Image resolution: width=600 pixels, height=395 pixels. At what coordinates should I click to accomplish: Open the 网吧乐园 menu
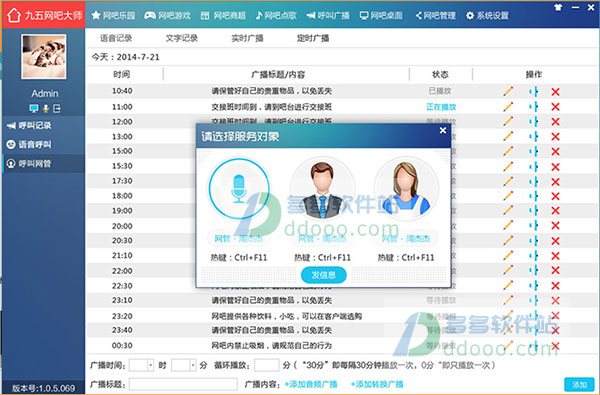[113, 15]
